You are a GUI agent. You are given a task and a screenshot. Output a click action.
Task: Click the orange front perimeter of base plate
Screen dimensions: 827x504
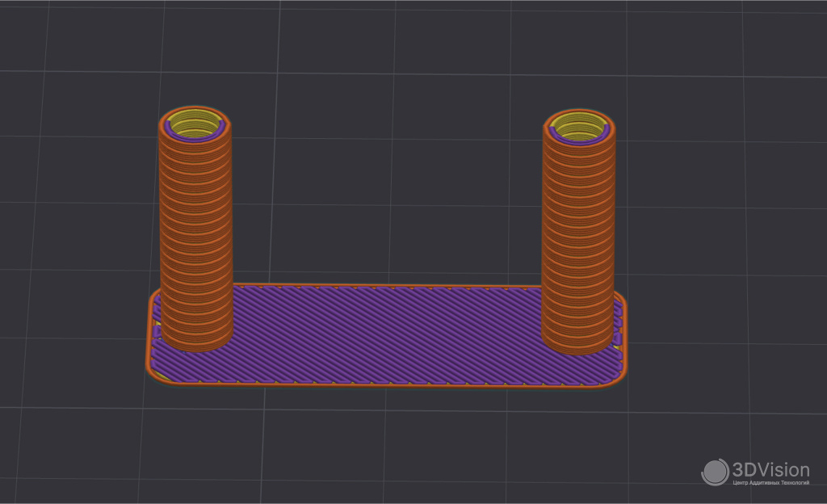pos(388,384)
